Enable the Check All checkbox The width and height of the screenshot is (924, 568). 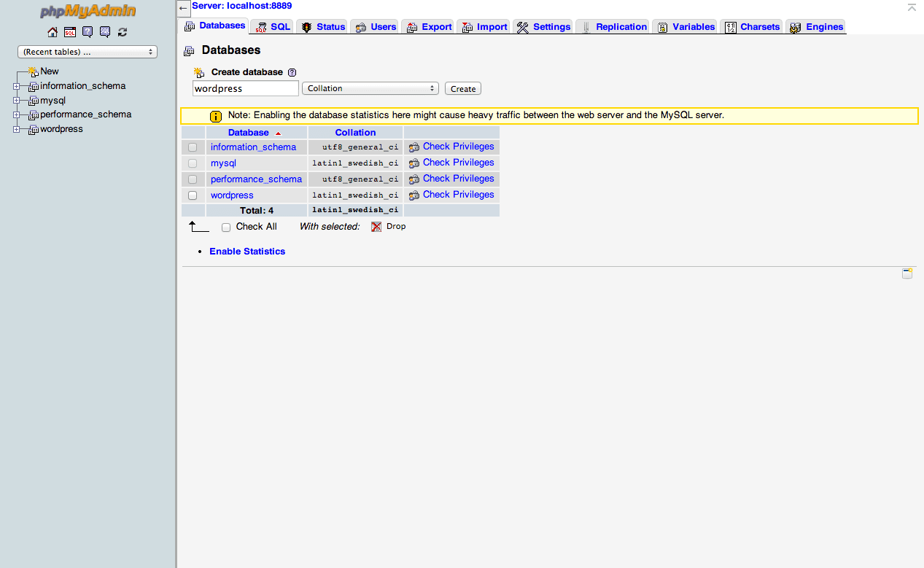click(226, 227)
